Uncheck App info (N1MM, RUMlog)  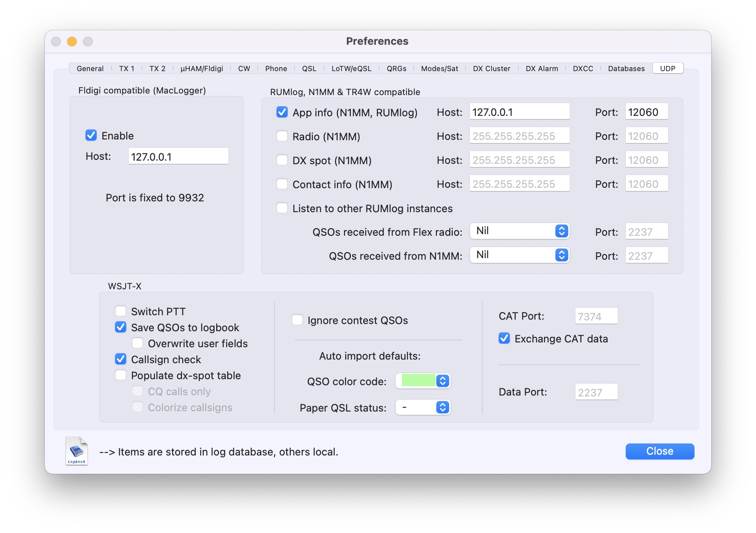coord(282,112)
